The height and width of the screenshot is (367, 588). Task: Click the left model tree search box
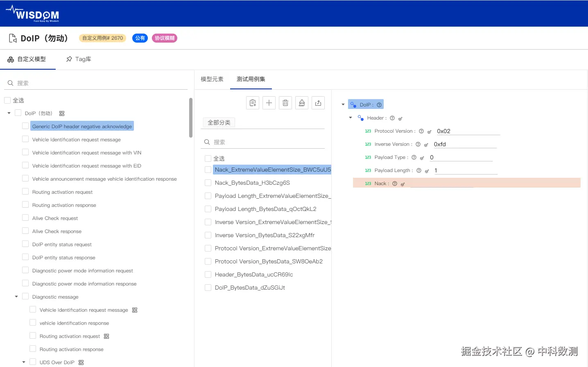pyautogui.click(x=96, y=83)
